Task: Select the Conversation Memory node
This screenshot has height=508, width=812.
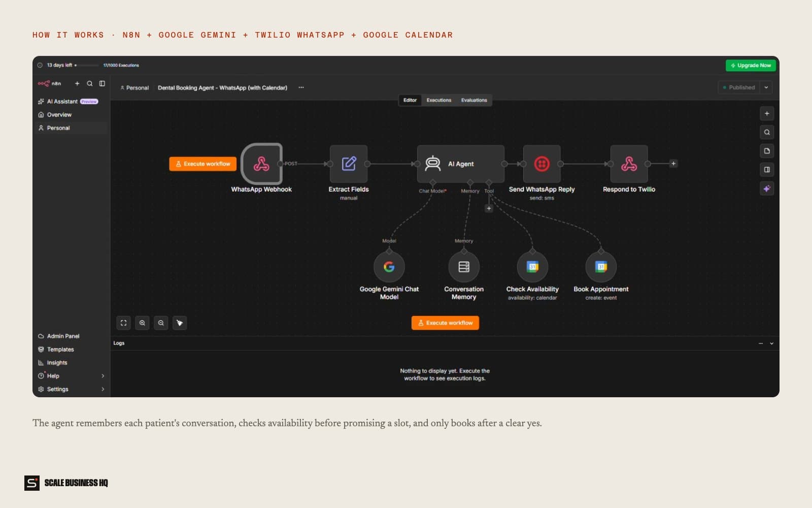Action: click(464, 267)
